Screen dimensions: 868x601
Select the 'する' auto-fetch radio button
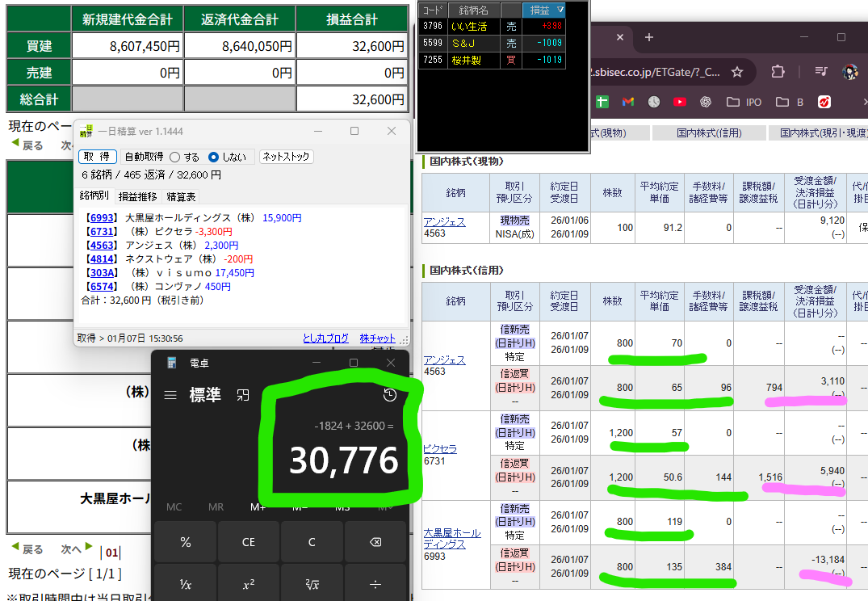pyautogui.click(x=174, y=157)
